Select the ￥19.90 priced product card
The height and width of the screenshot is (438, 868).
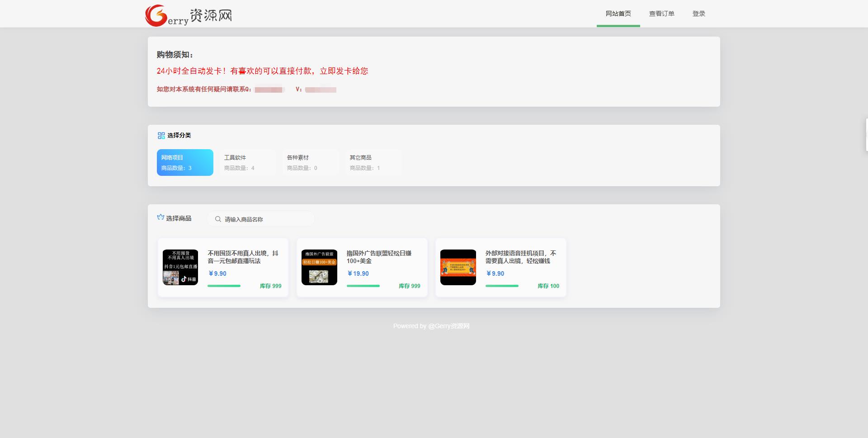tap(362, 267)
